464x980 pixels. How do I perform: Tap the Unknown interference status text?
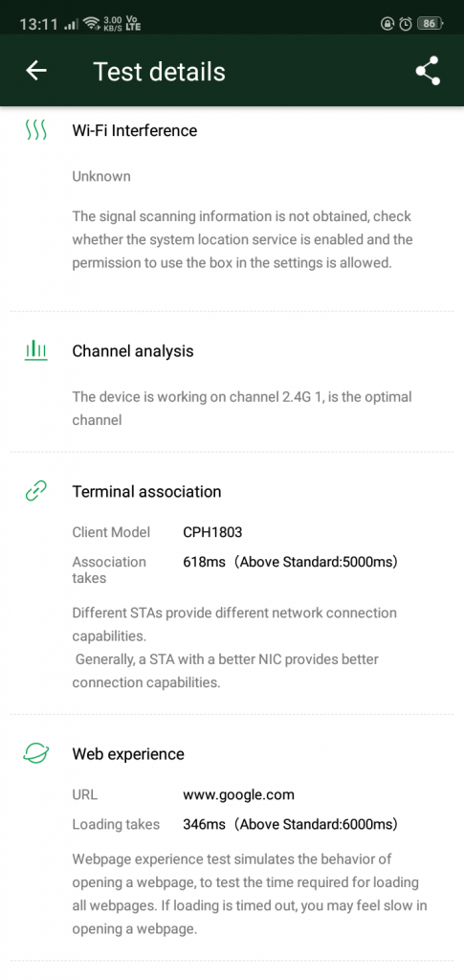tap(101, 176)
